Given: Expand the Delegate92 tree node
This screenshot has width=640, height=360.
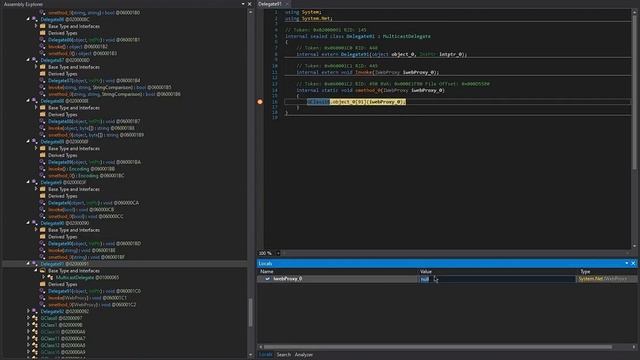Looking at the screenshot, I should click(28, 311).
